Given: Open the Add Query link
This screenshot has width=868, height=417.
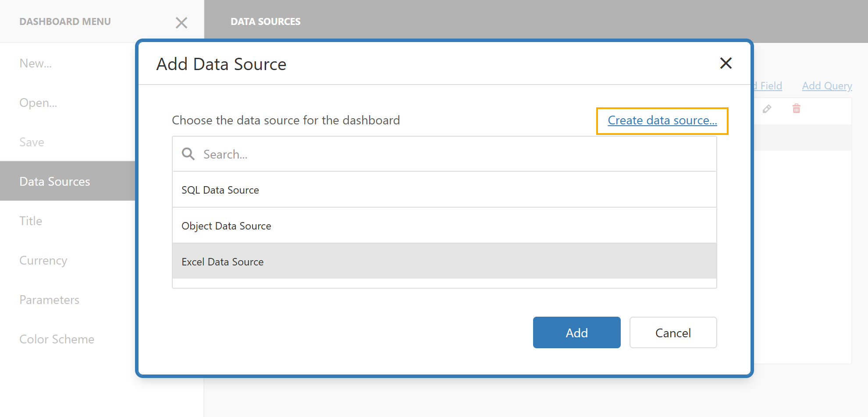Looking at the screenshot, I should pos(827,85).
